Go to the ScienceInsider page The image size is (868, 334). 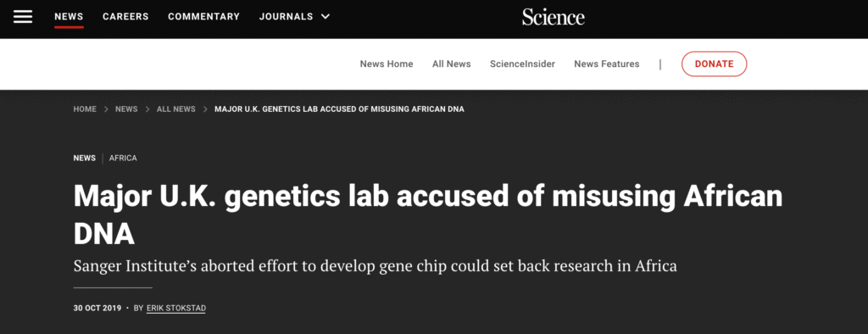click(x=522, y=64)
